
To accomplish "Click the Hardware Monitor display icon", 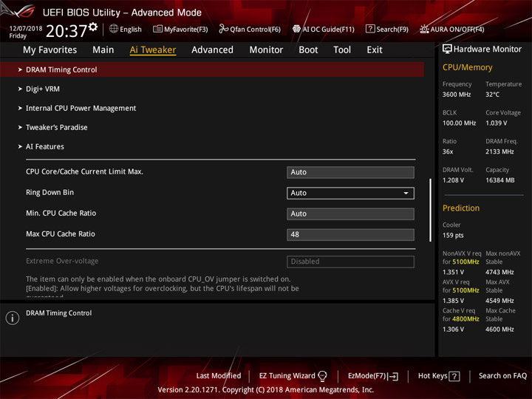I will coord(447,50).
